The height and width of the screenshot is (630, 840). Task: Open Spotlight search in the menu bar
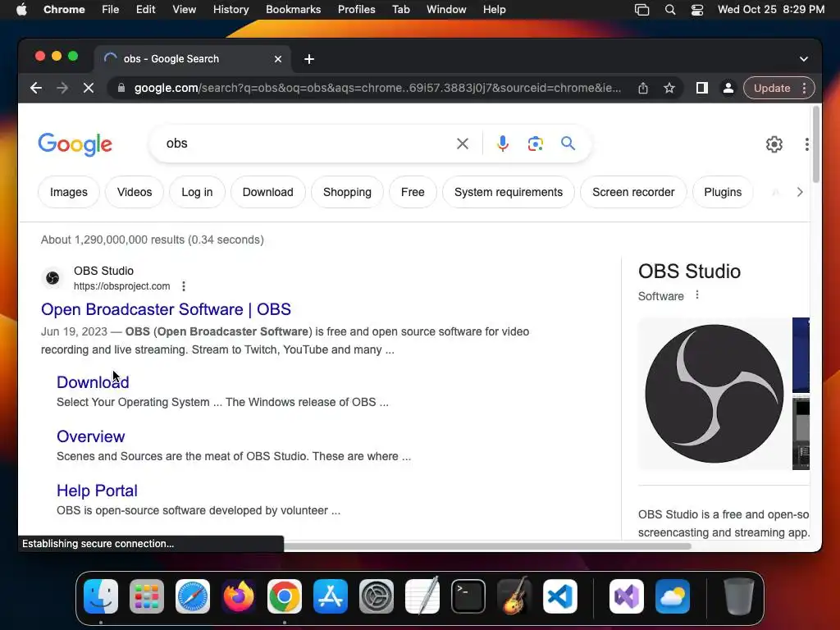pyautogui.click(x=669, y=10)
